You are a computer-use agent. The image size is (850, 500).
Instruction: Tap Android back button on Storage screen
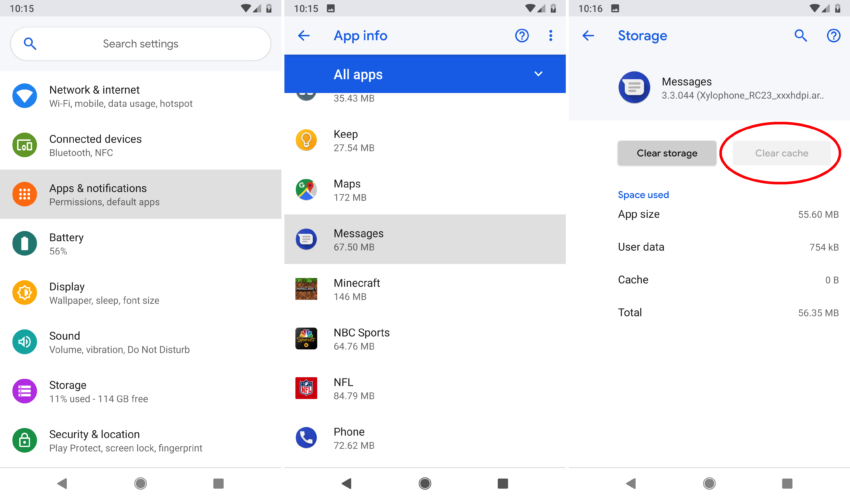pos(630,483)
